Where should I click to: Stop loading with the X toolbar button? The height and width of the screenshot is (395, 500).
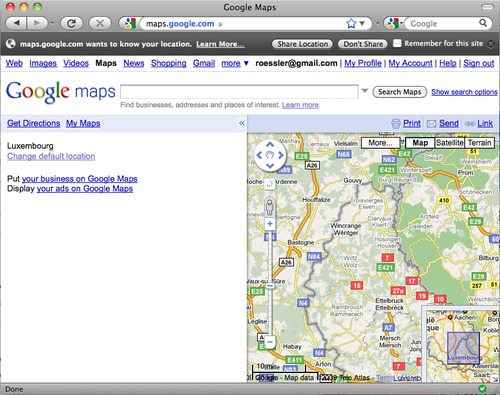pyautogui.click(x=100, y=23)
